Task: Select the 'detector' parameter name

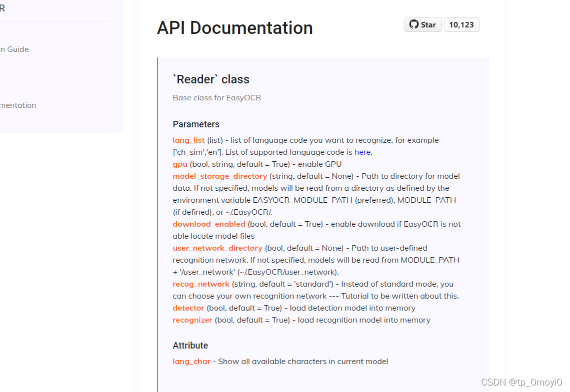Action: [x=188, y=308]
